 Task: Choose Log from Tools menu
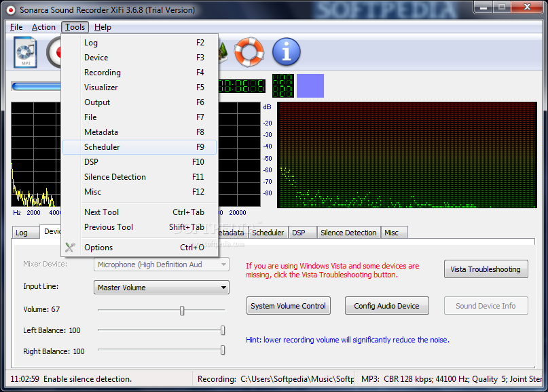pos(139,43)
